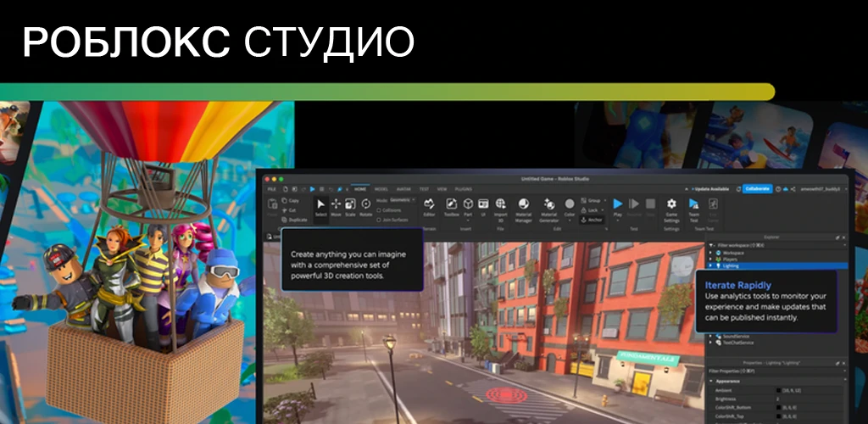The height and width of the screenshot is (424, 868).
Task: Click the Collaborate button
Action: (x=757, y=189)
